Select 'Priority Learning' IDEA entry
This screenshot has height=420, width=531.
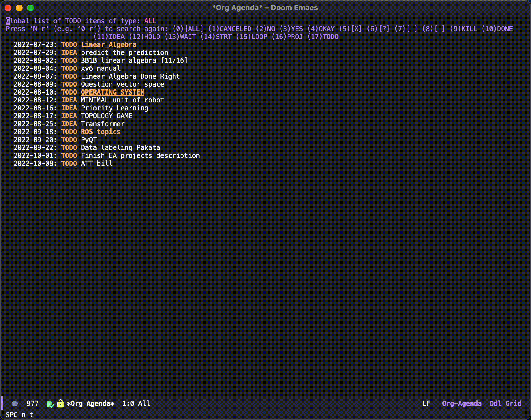click(115, 108)
